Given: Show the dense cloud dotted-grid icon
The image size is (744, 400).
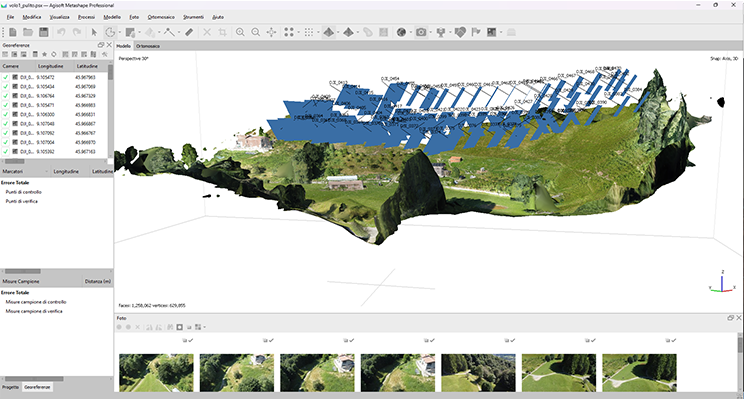Looking at the screenshot, I should click(x=309, y=32).
